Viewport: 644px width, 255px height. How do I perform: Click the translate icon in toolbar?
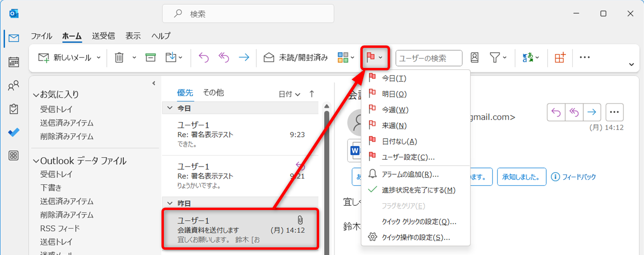(x=528, y=58)
